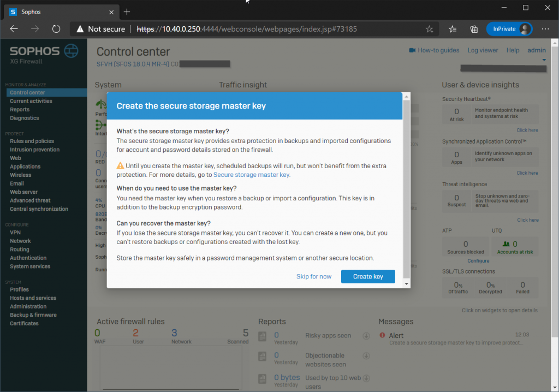Open a new browser tab

click(x=127, y=12)
